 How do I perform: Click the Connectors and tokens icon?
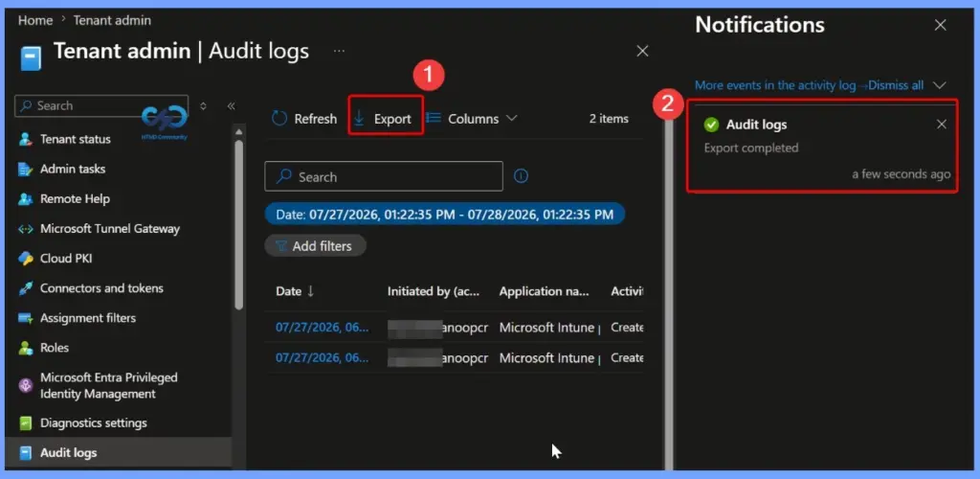[26, 288]
